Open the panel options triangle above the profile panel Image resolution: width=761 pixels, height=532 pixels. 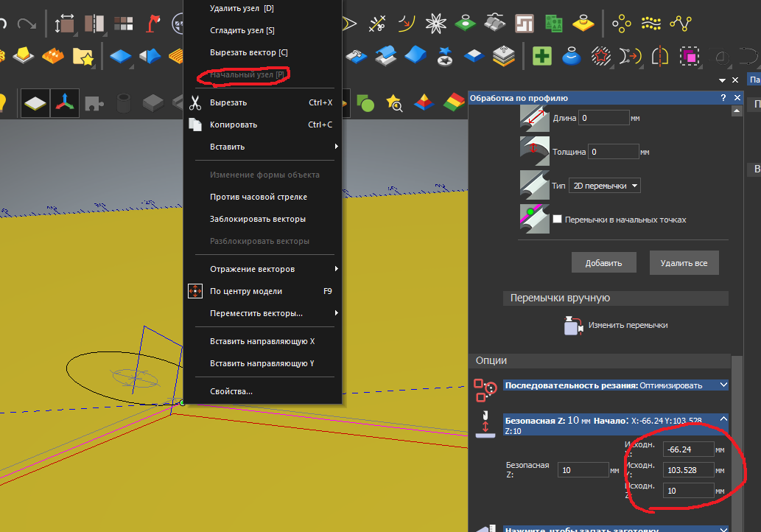(722, 80)
